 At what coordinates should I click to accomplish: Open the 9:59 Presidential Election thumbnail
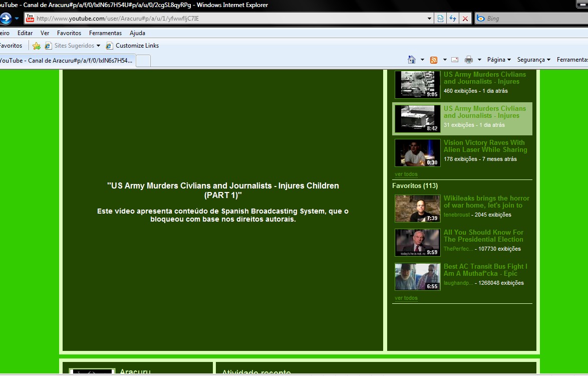click(417, 243)
